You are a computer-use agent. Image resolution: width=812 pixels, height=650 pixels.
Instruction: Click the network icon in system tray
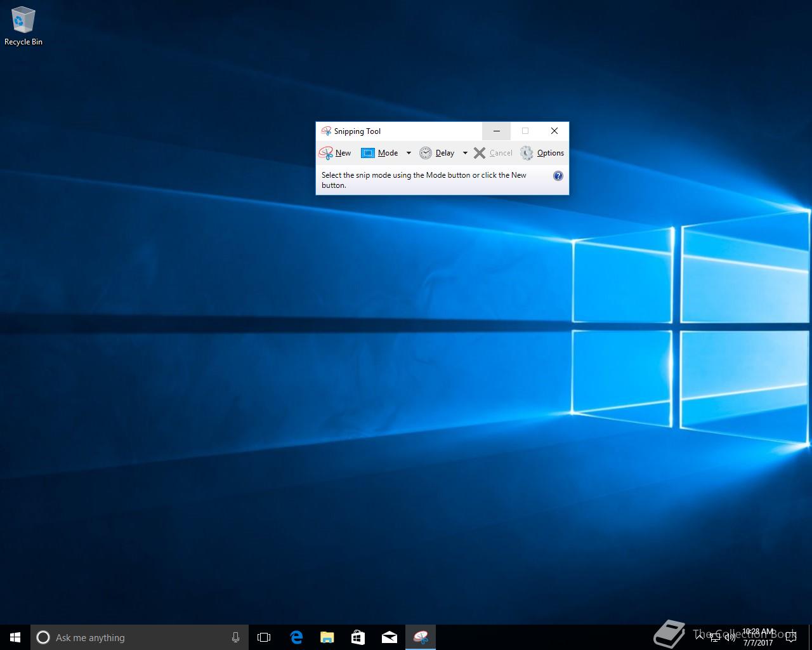[715, 637]
